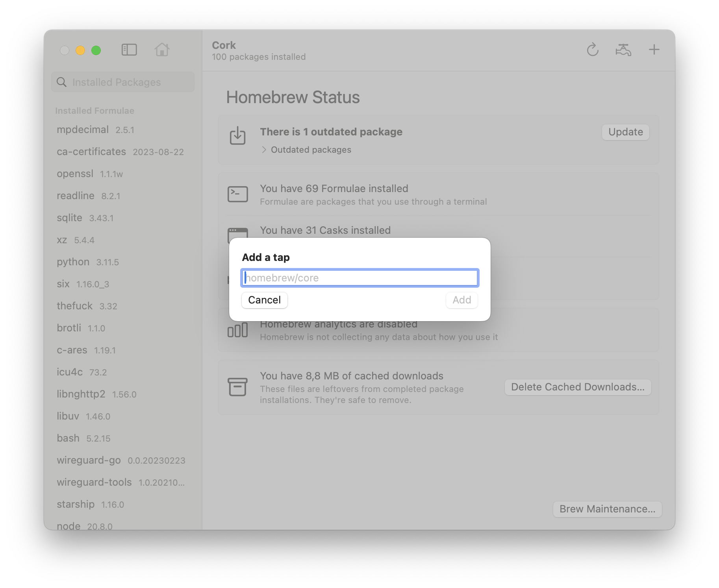
Task: Expand the Outdated packages disclosure
Action: click(x=264, y=150)
